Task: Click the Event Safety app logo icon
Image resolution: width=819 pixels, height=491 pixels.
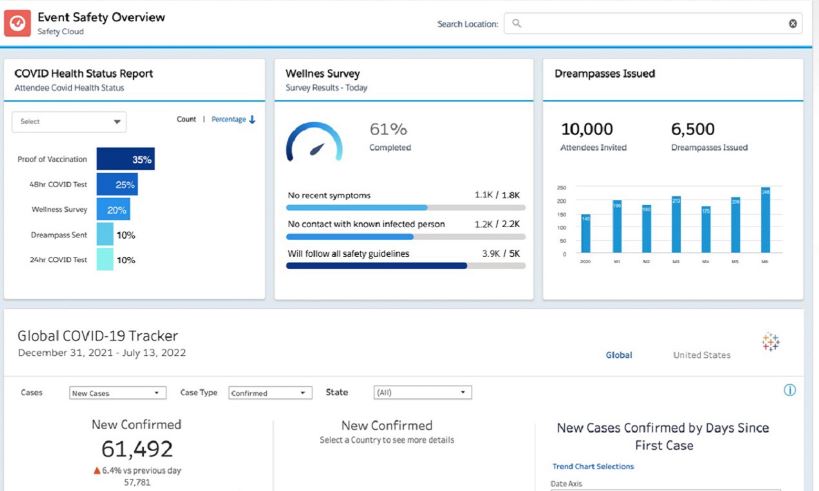Action: [x=18, y=24]
